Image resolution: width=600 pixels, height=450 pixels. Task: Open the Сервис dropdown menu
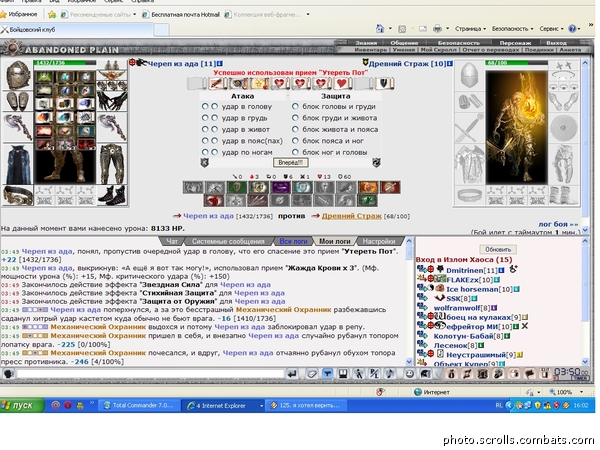[551, 29]
